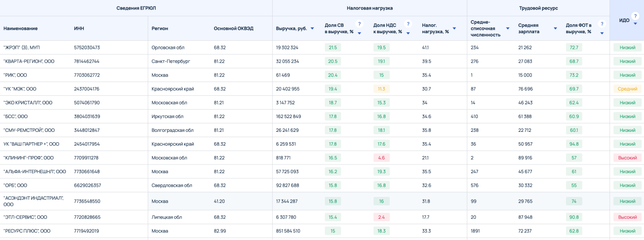Open company "УК "МЭК", ООО
This screenshot has height=240, width=644.
point(20,89)
